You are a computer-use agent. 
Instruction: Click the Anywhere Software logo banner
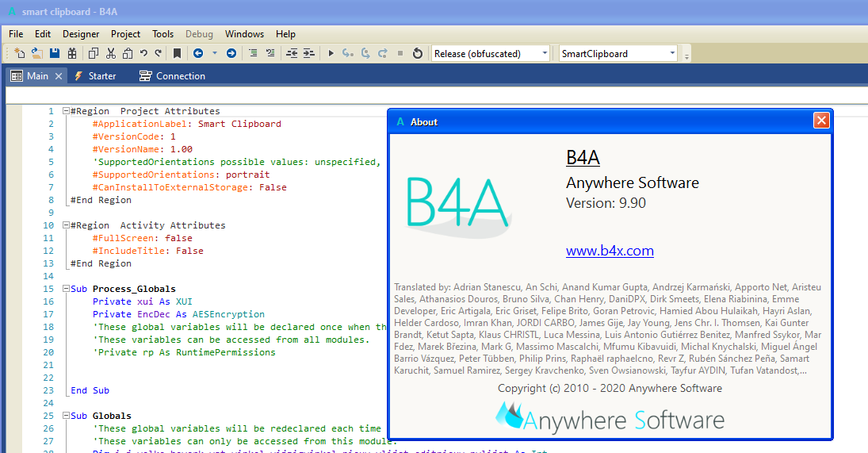(x=610, y=418)
